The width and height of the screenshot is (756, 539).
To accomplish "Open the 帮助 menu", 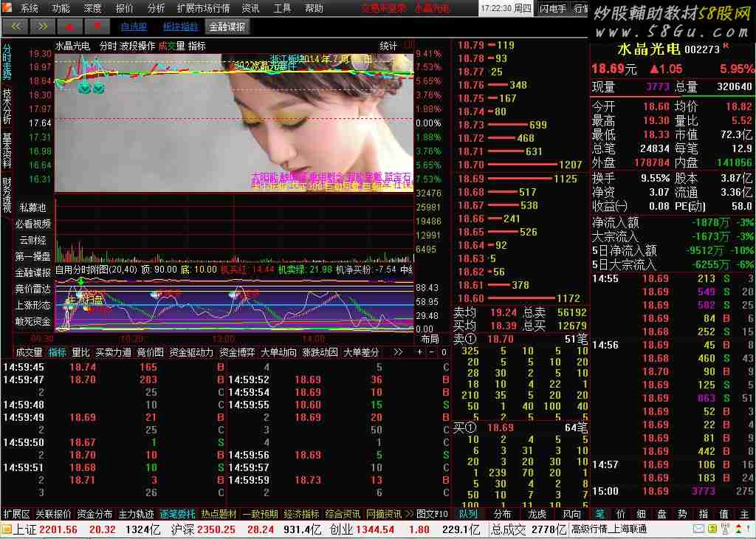I will (314, 7).
